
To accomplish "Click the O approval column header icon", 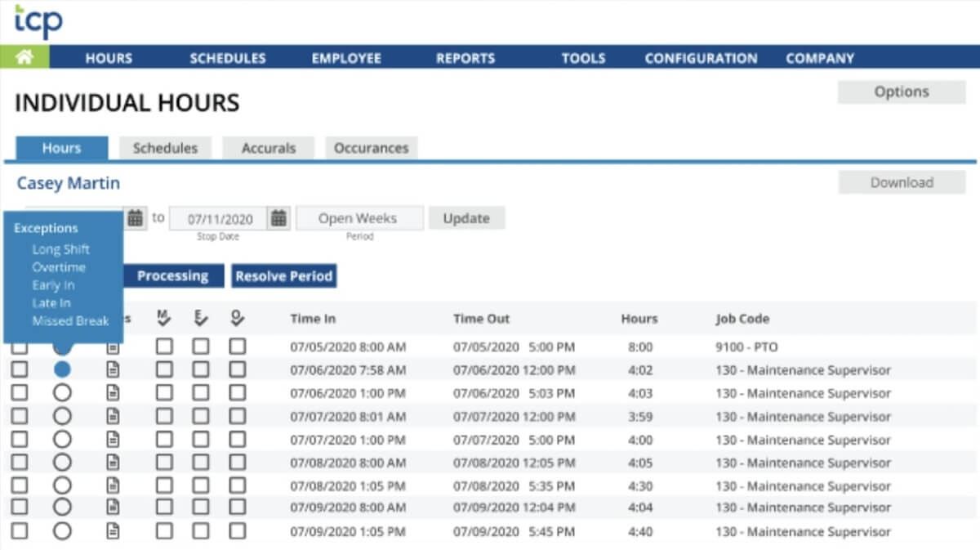I will [x=237, y=320].
